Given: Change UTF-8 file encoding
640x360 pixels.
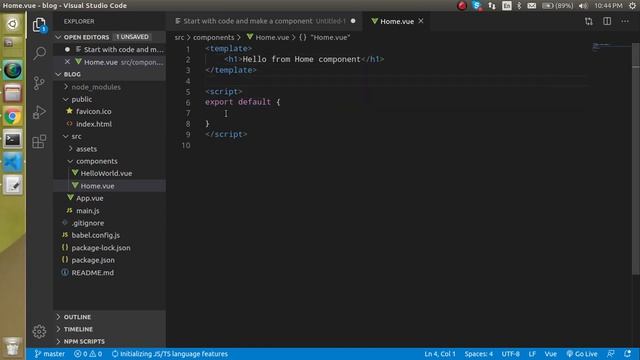Looking at the screenshot, I should 511,354.
